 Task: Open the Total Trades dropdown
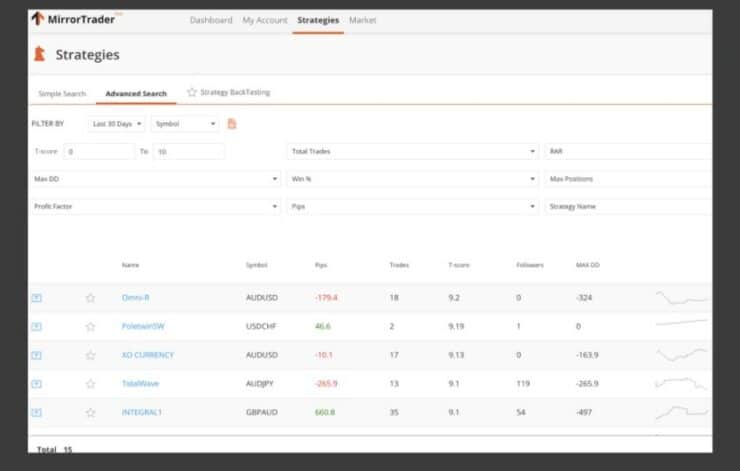tap(412, 151)
